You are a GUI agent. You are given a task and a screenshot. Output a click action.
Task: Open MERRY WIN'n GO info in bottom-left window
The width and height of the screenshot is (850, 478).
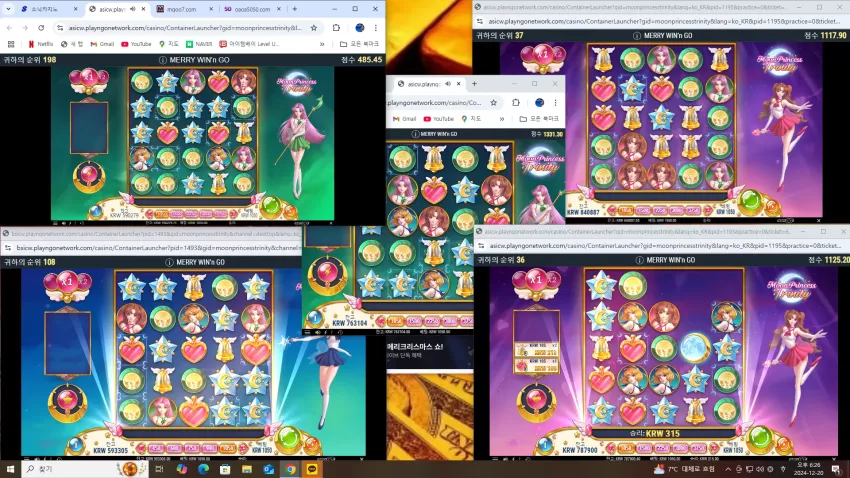pyautogui.click(x=169, y=262)
